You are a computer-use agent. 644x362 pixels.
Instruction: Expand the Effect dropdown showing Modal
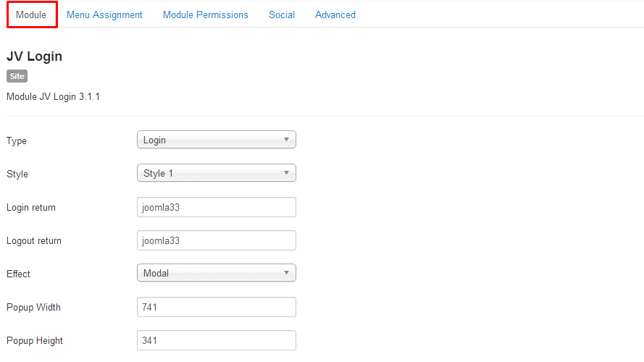(217, 273)
